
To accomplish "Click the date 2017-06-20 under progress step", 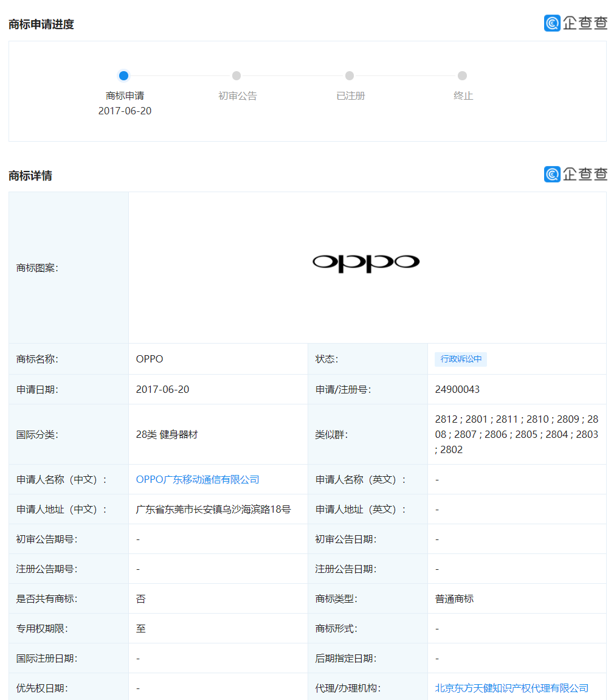I will [125, 111].
